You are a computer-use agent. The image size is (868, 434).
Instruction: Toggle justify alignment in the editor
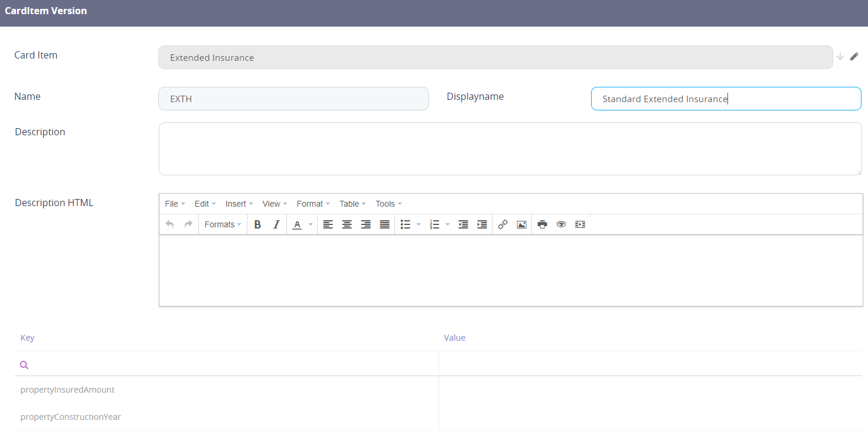pyautogui.click(x=384, y=224)
